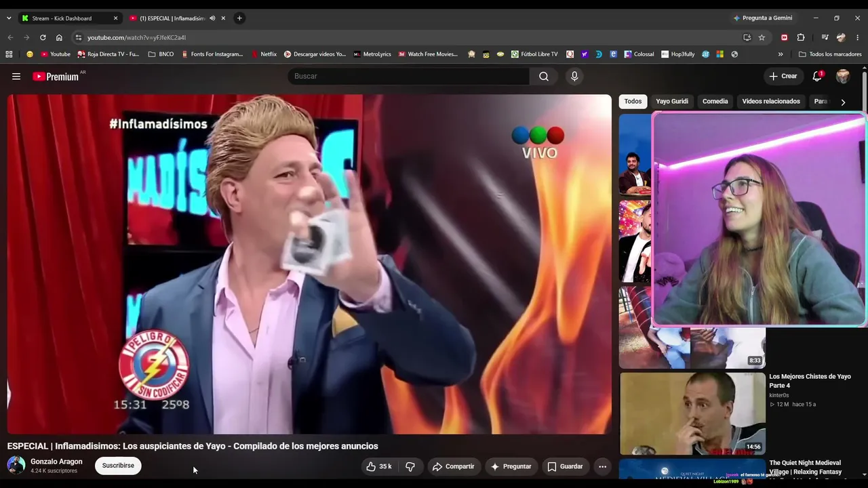Show more hidden bookmarks chevron

781,54
